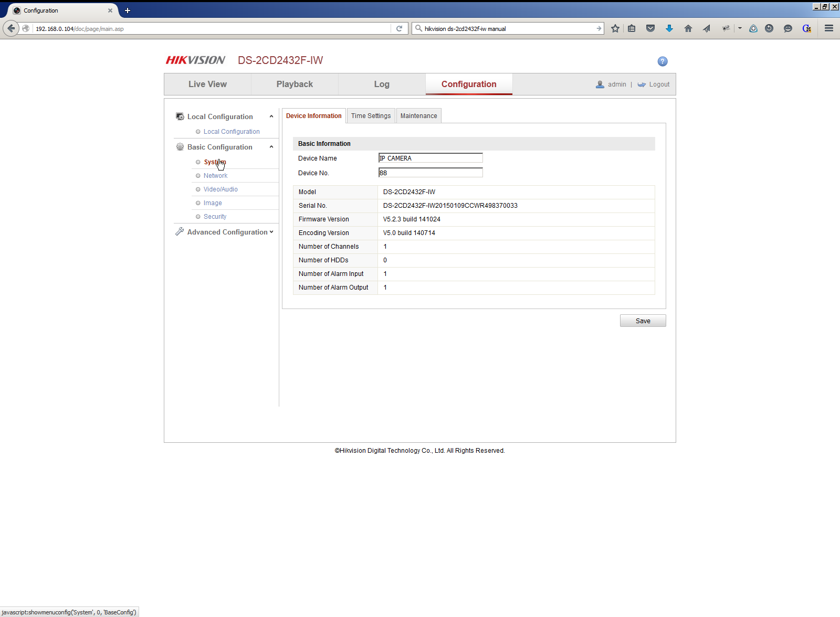Select the Configuration tab

point(469,84)
